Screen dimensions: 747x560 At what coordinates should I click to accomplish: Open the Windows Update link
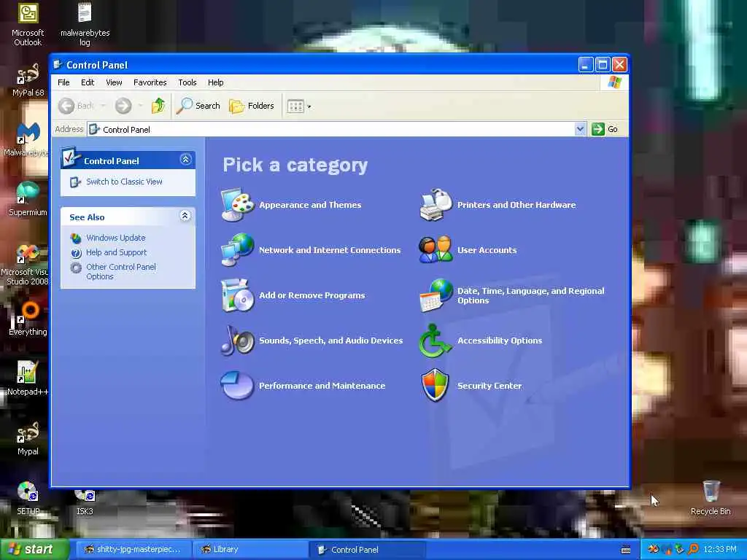coord(116,238)
